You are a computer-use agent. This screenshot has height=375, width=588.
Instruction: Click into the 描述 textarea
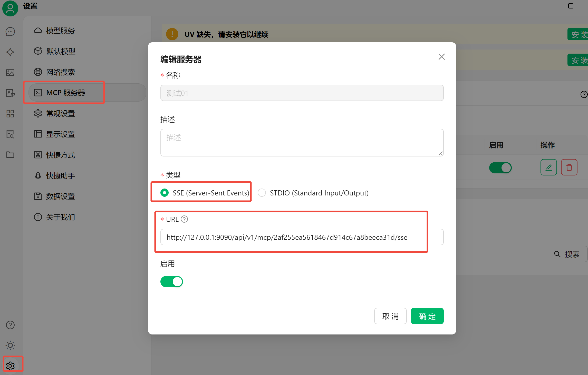coord(302,143)
